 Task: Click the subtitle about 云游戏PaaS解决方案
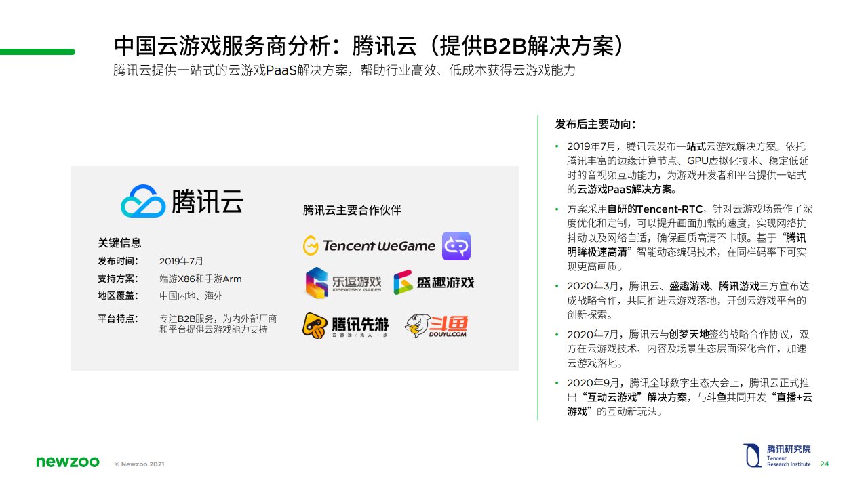pyautogui.click(x=344, y=70)
